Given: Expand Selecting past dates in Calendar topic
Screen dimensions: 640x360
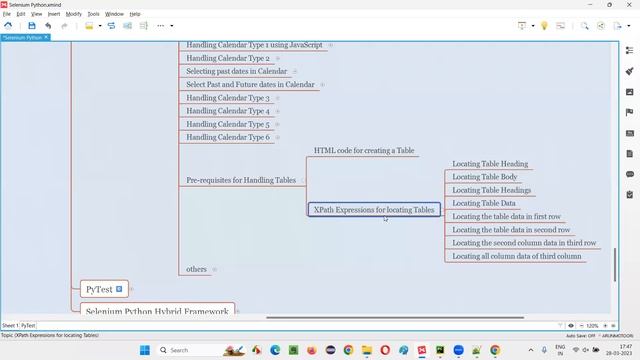Looking at the screenshot, I should tap(295, 71).
